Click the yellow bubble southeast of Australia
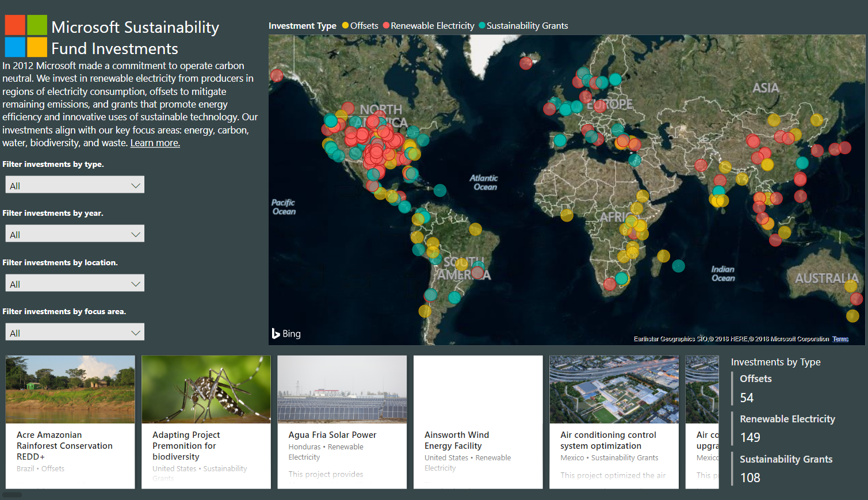The image size is (868, 500). [852, 315]
